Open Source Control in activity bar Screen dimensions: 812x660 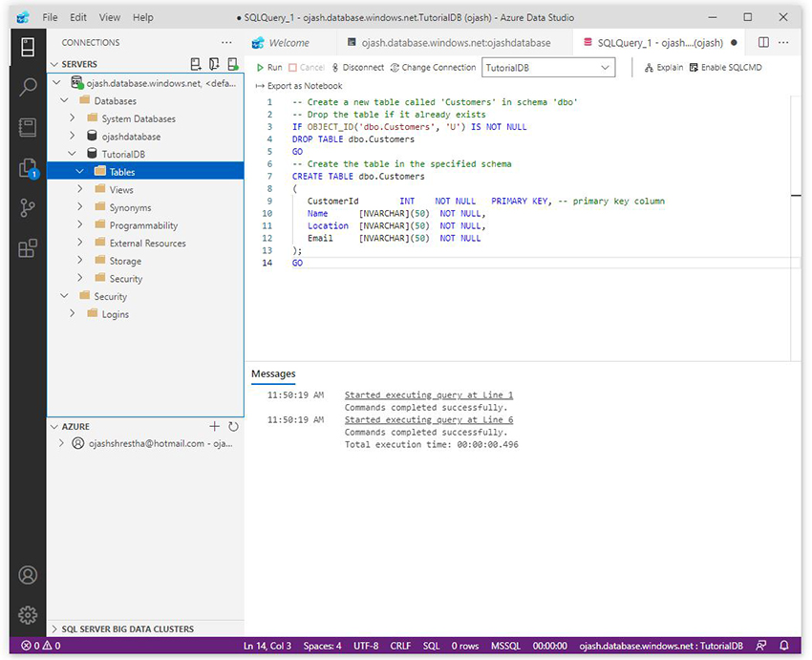[28, 208]
